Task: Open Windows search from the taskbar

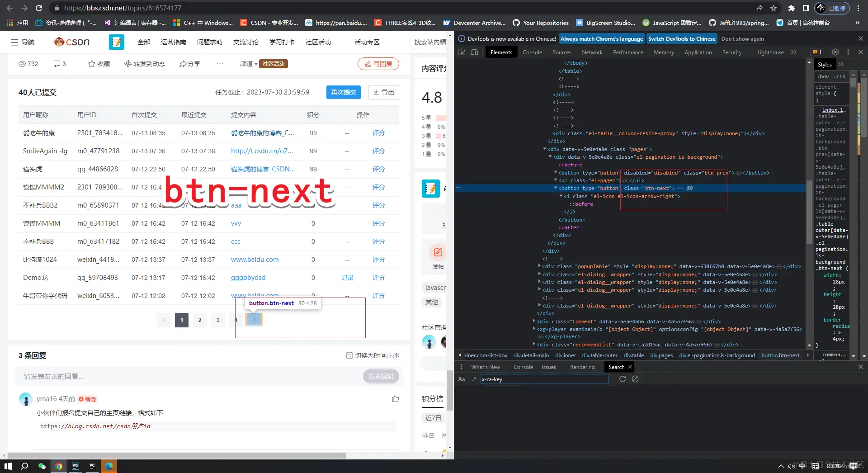Action: tap(25, 466)
